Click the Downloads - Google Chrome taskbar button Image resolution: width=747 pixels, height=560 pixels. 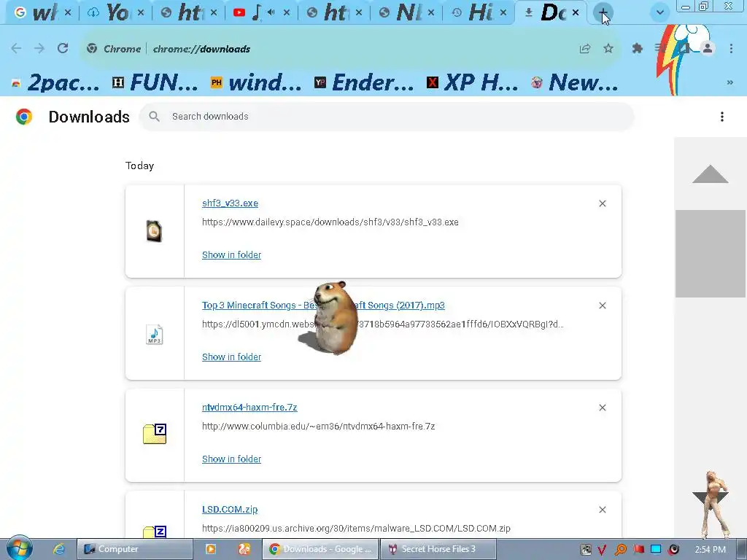(320, 549)
